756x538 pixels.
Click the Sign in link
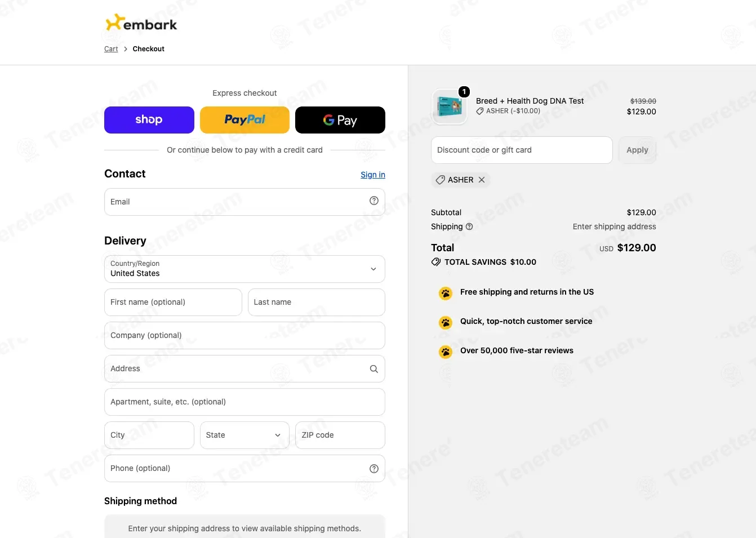[373, 175]
